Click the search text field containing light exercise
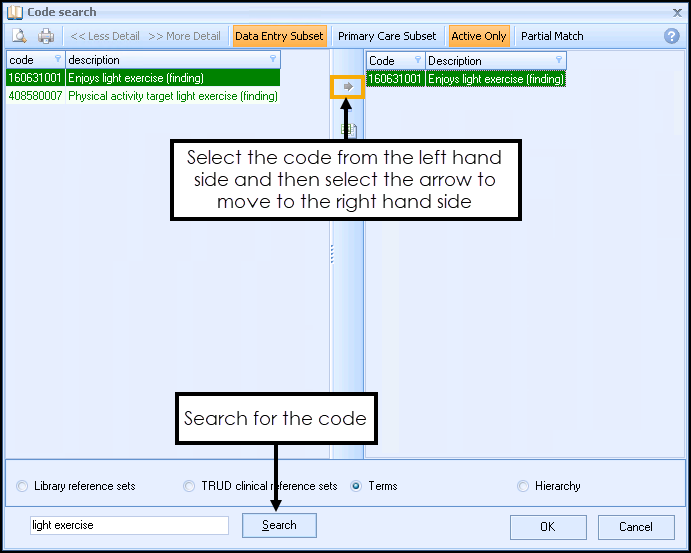Viewport: 691px width, 553px height. tap(130, 525)
